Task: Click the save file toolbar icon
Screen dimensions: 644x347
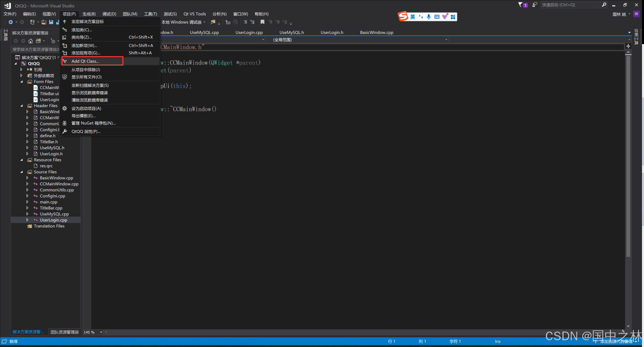Action: click(51, 22)
